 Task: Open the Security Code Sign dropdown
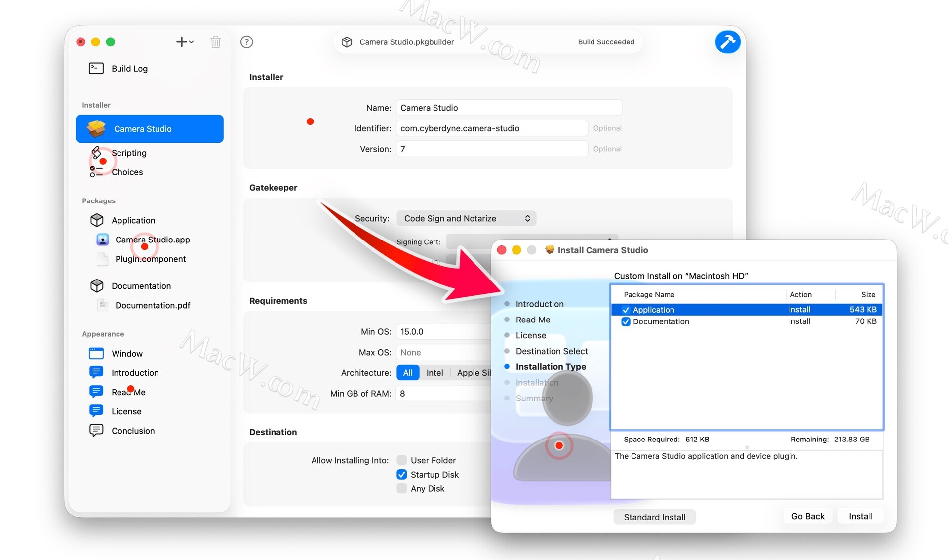pos(466,218)
